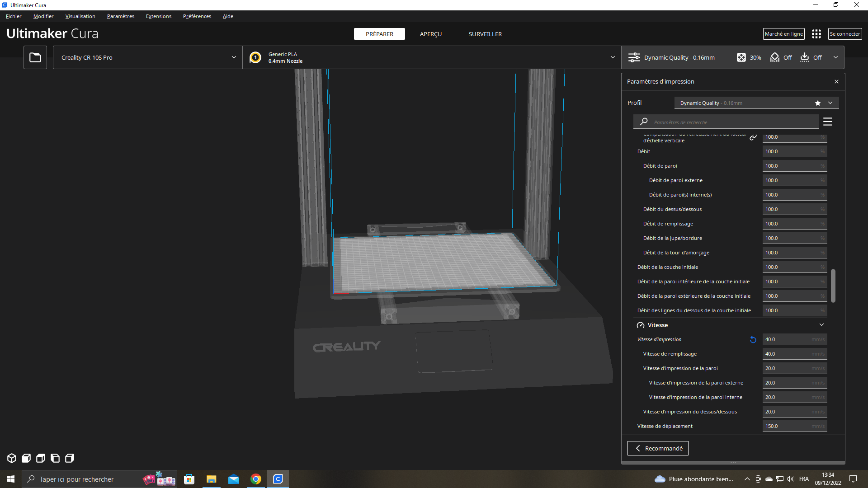Select the right view cube icon
The width and height of the screenshot is (868, 488).
(70, 458)
